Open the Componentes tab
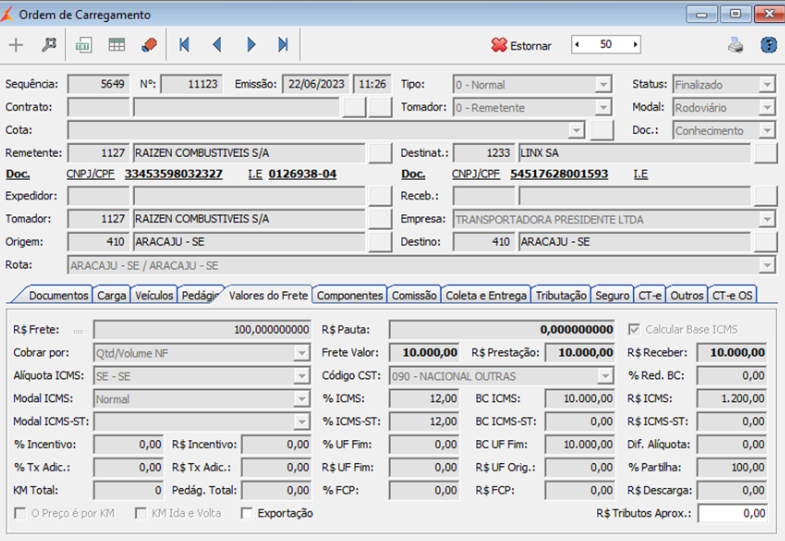The width and height of the screenshot is (785, 541). coord(349,295)
